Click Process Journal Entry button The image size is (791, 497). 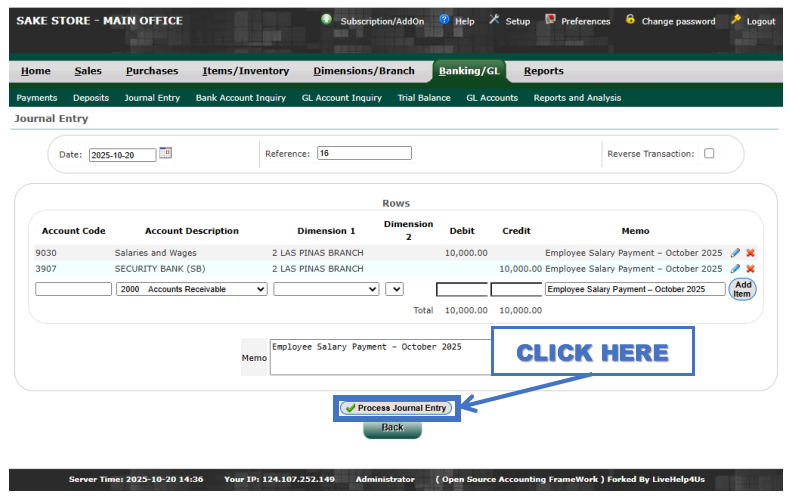pos(396,408)
